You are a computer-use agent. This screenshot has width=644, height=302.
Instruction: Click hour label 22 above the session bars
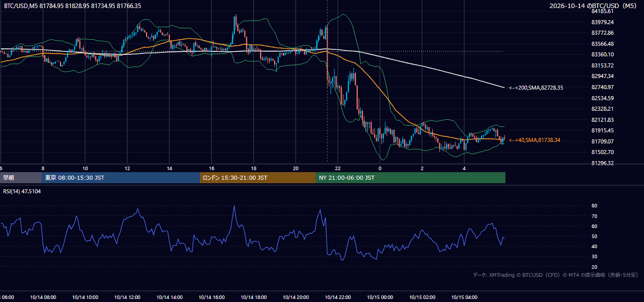coord(338,168)
